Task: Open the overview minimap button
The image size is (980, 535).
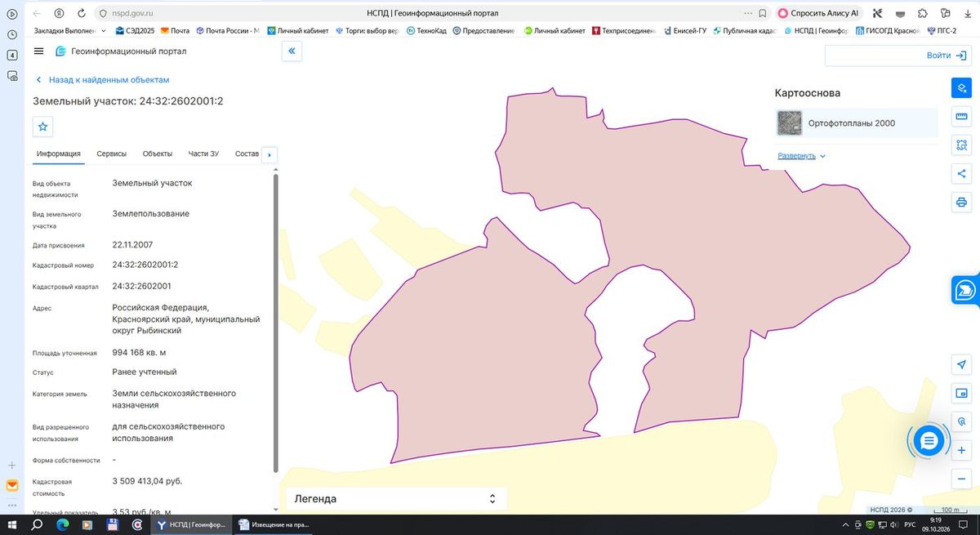Action: pyautogui.click(x=961, y=393)
